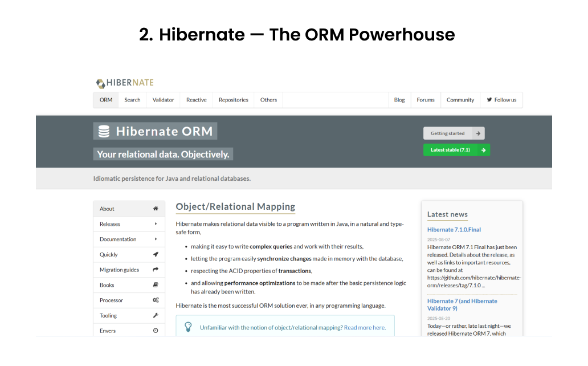Click the Getting started button
The height and width of the screenshot is (366, 588).
454,133
